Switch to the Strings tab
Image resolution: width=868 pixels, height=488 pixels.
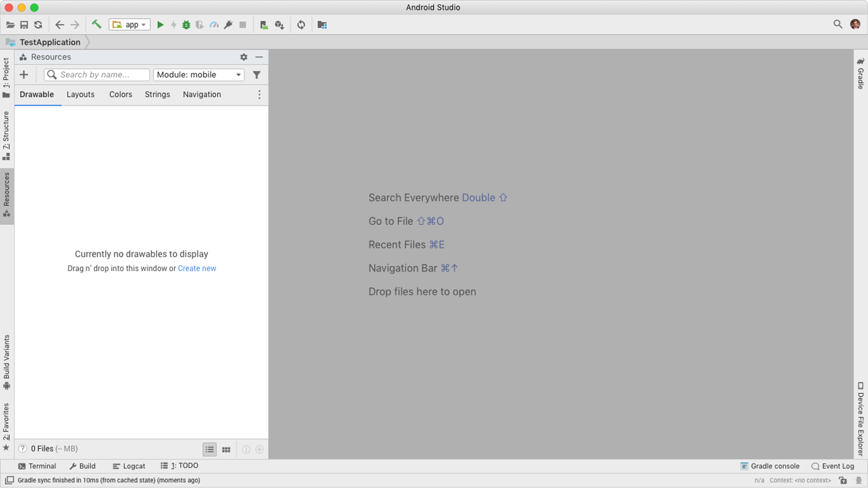tap(157, 94)
